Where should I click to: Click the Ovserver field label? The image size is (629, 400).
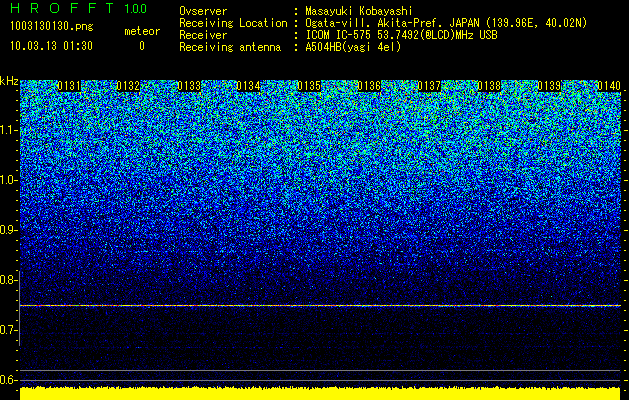click(203, 11)
